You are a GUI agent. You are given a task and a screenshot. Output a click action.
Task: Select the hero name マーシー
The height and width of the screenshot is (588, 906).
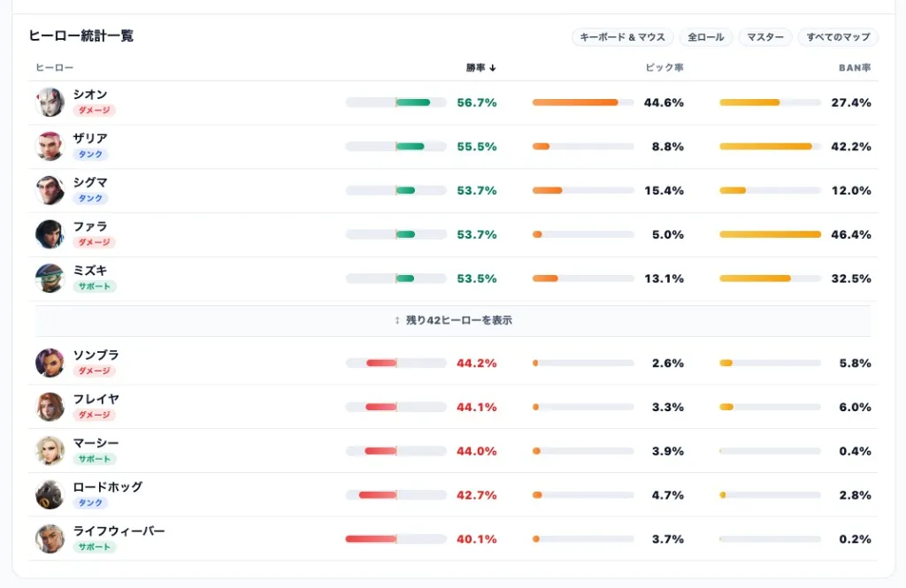click(96, 442)
